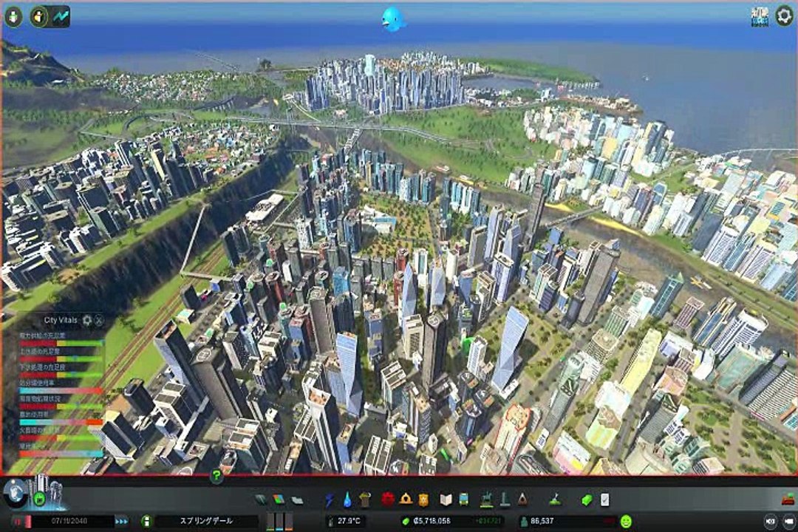
Task: Open the Electricity lightning bolt menu
Action: coord(330,500)
